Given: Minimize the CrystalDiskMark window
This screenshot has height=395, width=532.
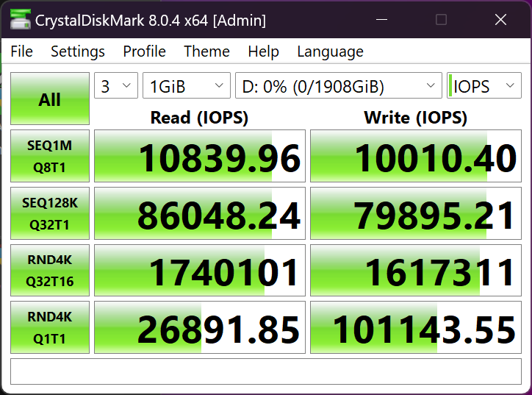Looking at the screenshot, I should 381,20.
